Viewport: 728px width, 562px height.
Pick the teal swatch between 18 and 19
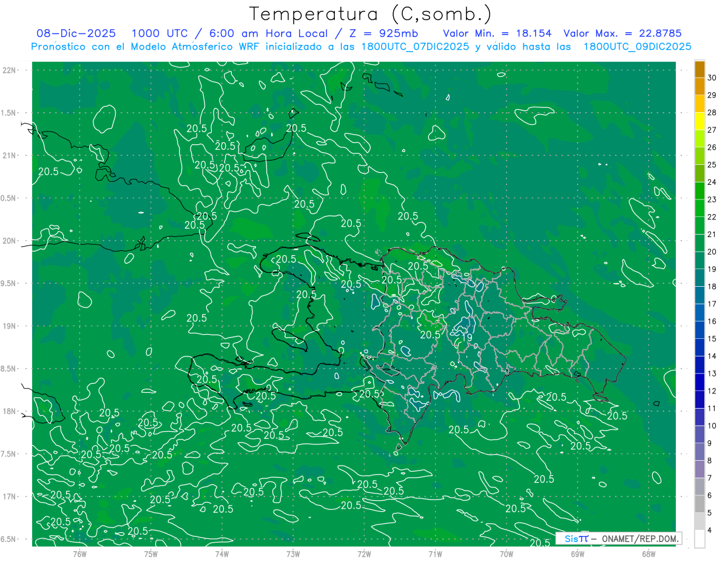[699, 278]
